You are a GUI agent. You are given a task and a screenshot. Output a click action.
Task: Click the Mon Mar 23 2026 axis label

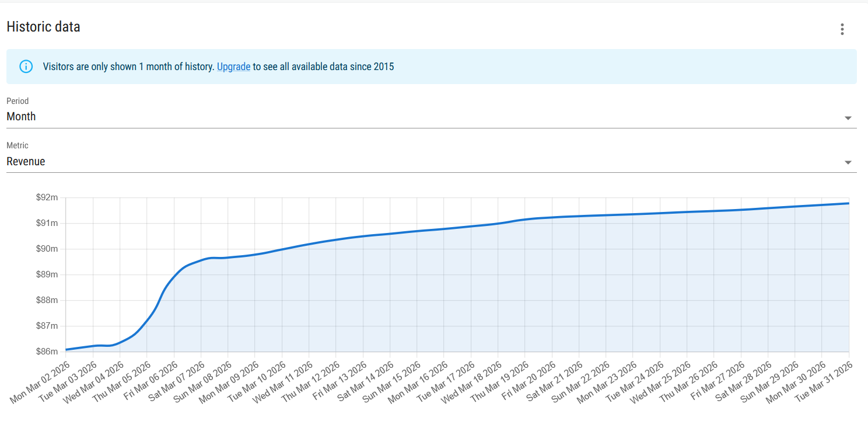click(607, 382)
